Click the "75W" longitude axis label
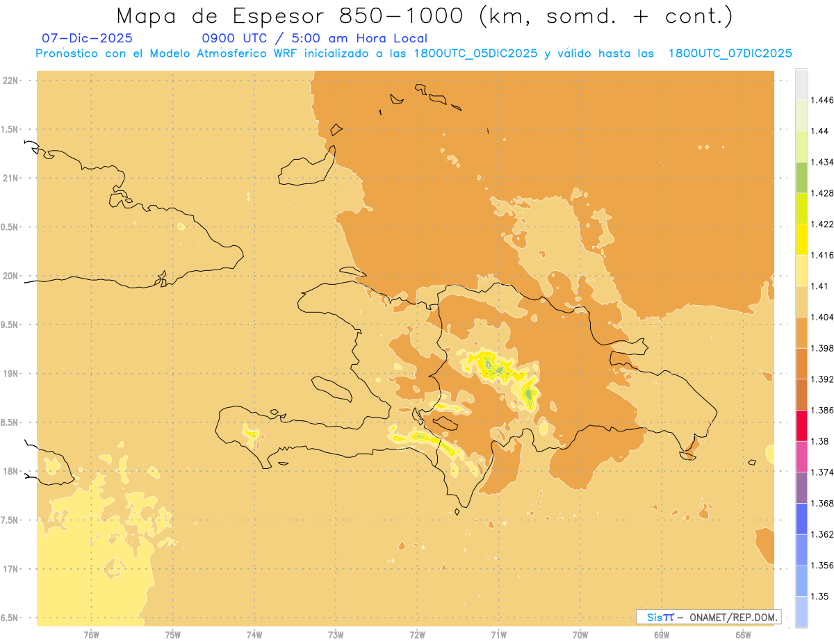The height and width of the screenshot is (644, 834). 172,635
